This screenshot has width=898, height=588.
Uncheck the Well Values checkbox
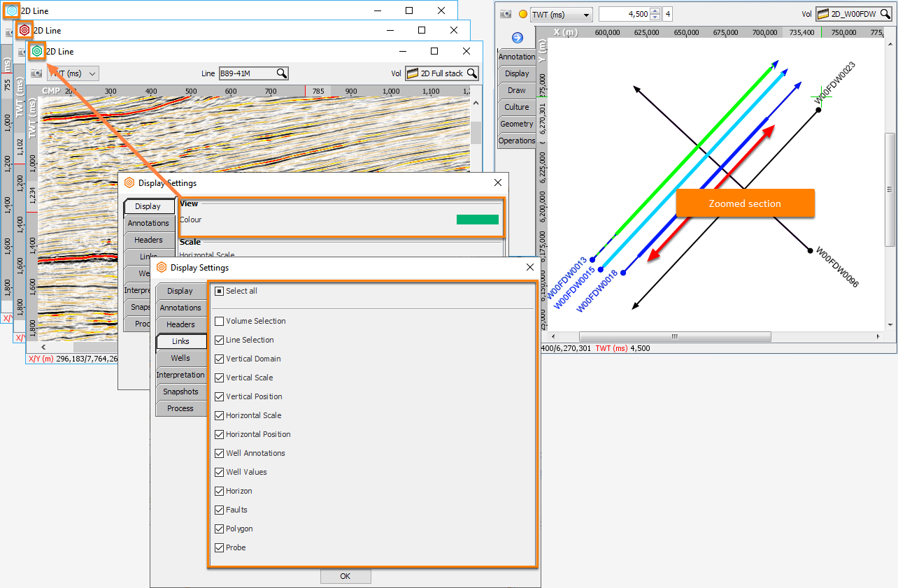pyautogui.click(x=220, y=472)
